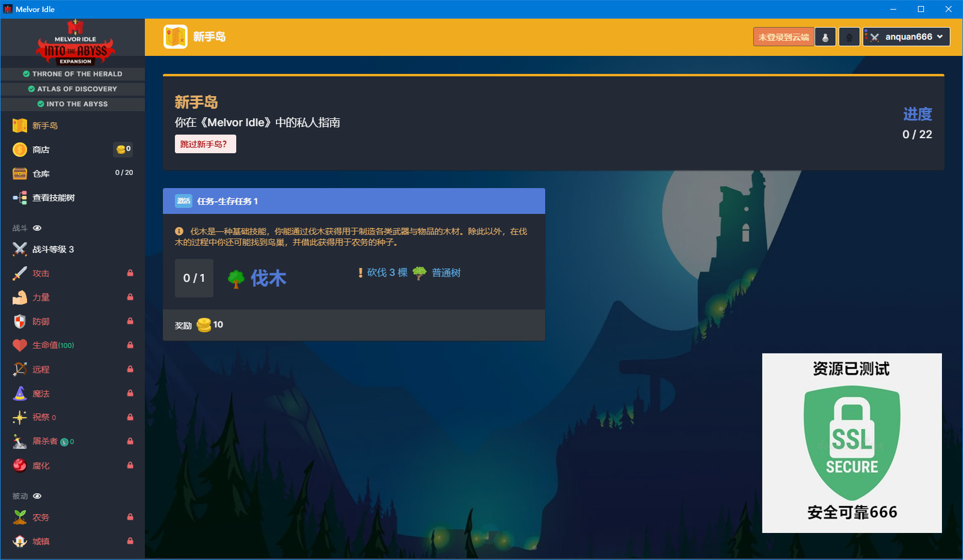Viewport: 963px width, 560px height.
Task: Click the 普通树 normal tree link
Action: tap(446, 273)
